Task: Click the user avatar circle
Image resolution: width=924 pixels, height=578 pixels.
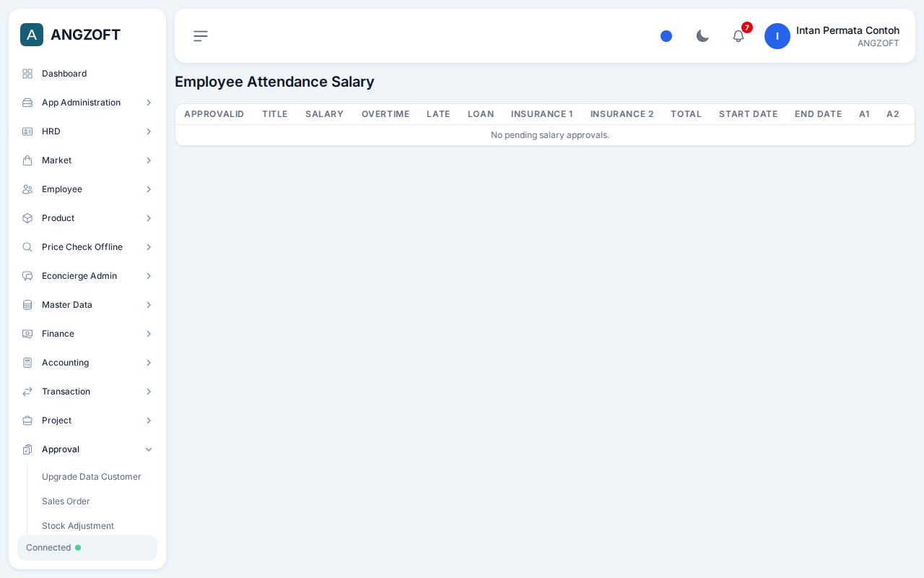Action: click(x=777, y=36)
